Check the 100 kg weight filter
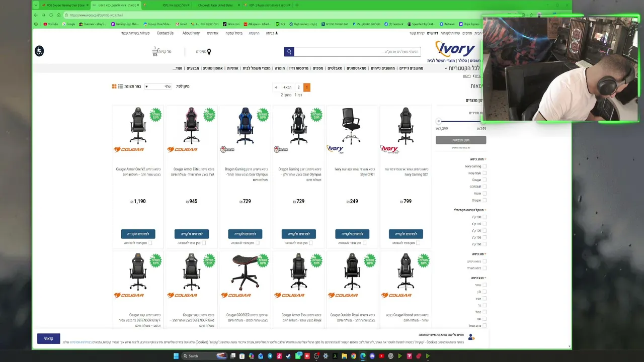Image resolution: width=644 pixels, height=362 pixels. [x=485, y=217]
